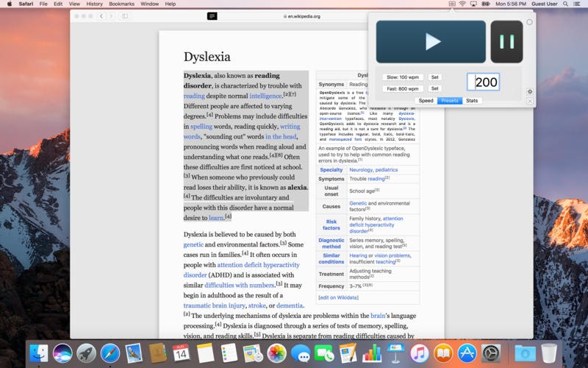The width and height of the screenshot is (588, 368).
Task: Click the 'attention deficit hyperactivity' link
Action: (258, 265)
